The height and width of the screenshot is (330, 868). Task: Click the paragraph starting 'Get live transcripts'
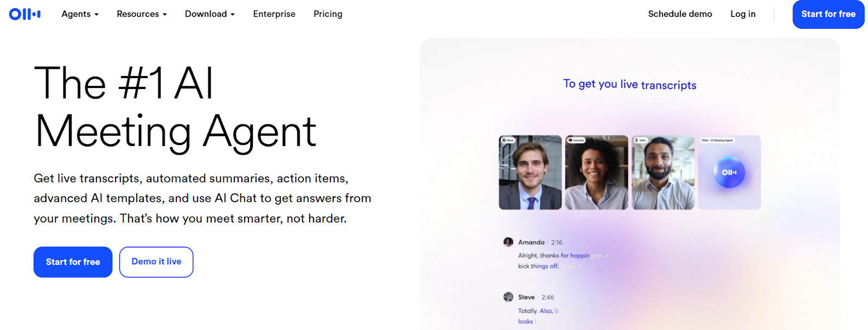pyautogui.click(x=202, y=199)
